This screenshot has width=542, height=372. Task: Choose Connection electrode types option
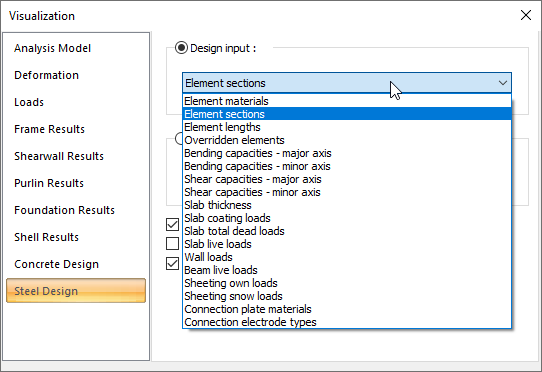(347, 322)
